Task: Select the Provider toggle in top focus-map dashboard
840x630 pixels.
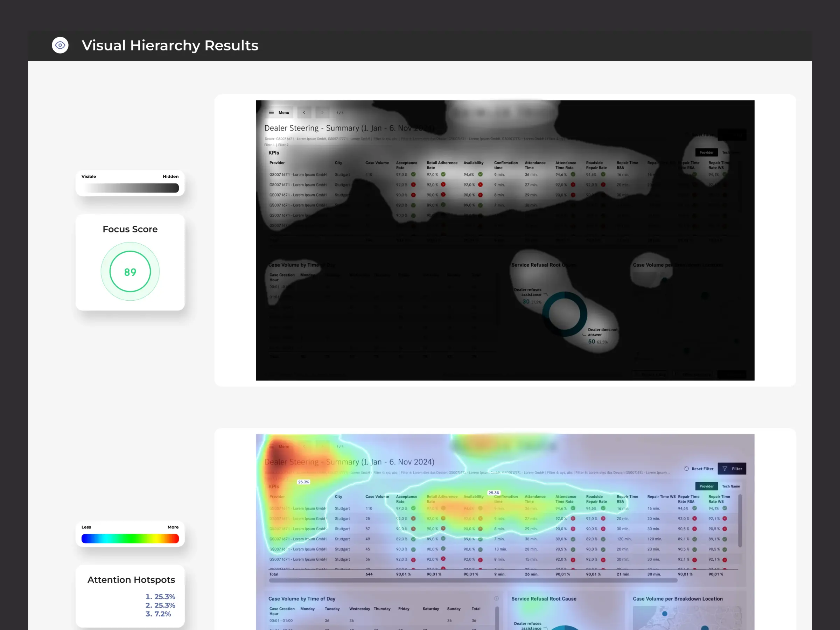Action: (x=706, y=152)
